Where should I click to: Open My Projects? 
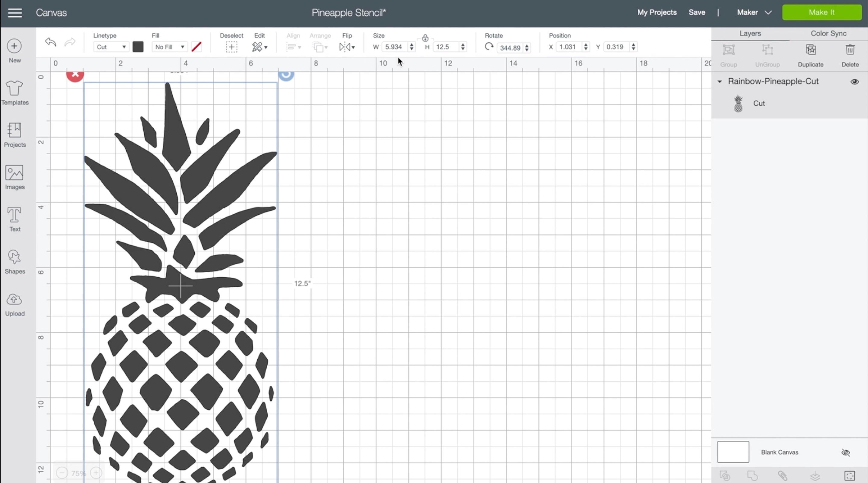[x=657, y=12]
